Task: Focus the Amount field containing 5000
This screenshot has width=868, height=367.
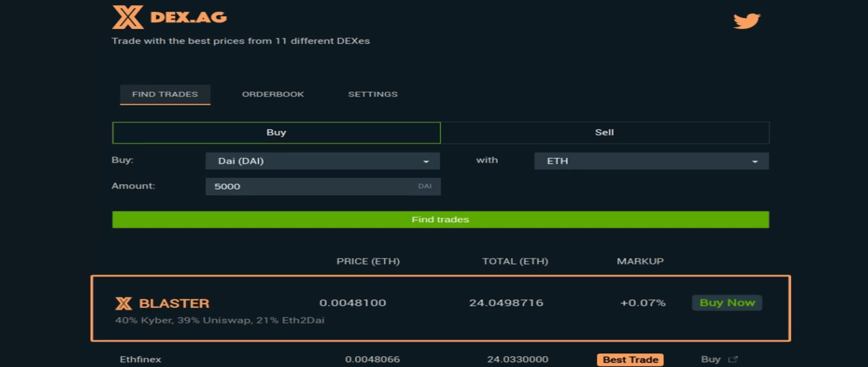Action: click(x=323, y=186)
